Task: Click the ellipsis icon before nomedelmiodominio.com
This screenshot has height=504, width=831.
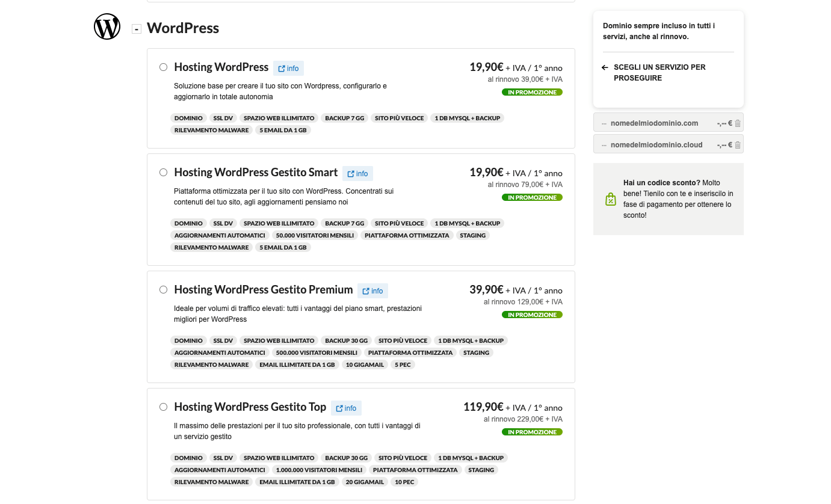Action: [604, 122]
